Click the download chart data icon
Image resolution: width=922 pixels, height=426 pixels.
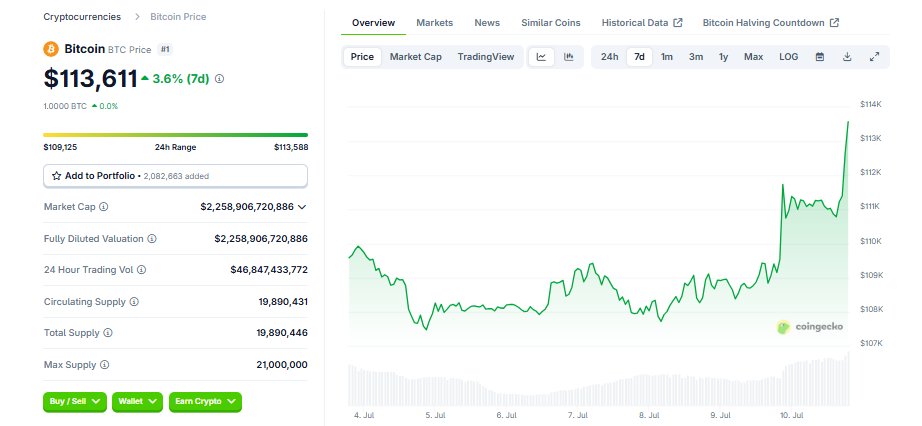coord(847,57)
